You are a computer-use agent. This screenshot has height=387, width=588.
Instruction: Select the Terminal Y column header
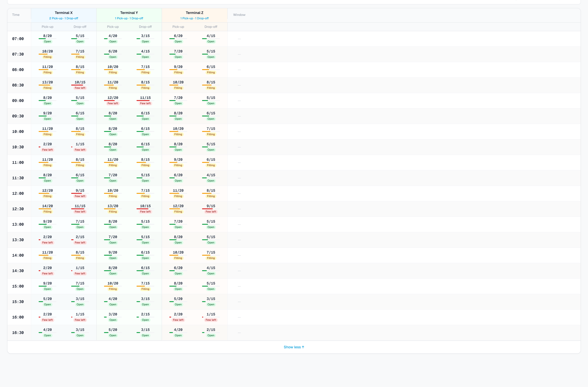pos(129,15)
